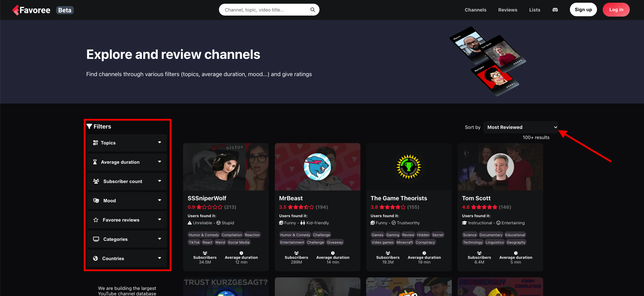Select the Linguistics tag
Viewport: 644px width, 296px height.
pyautogui.click(x=495, y=242)
